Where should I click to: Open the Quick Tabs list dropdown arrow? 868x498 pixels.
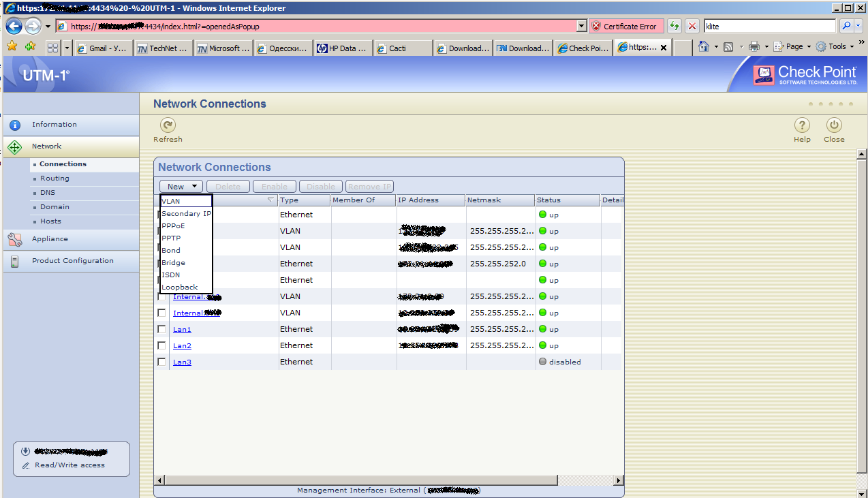click(67, 48)
